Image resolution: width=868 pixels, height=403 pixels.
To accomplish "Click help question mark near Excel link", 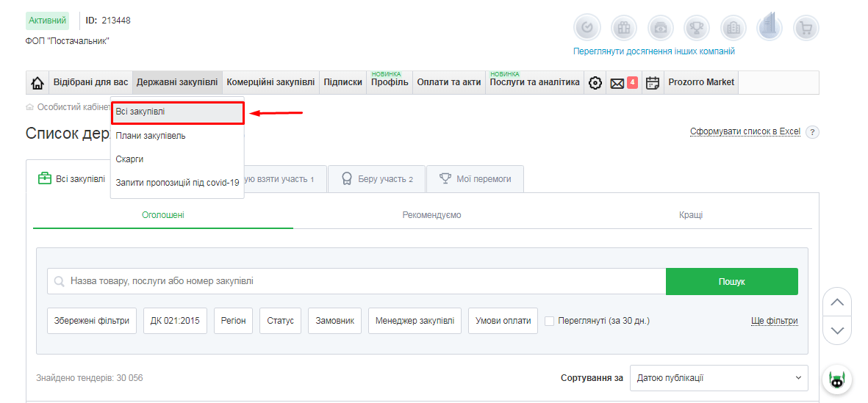I will tap(812, 132).
